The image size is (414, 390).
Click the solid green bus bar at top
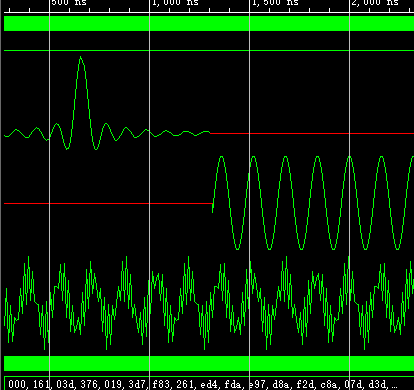[209, 23]
